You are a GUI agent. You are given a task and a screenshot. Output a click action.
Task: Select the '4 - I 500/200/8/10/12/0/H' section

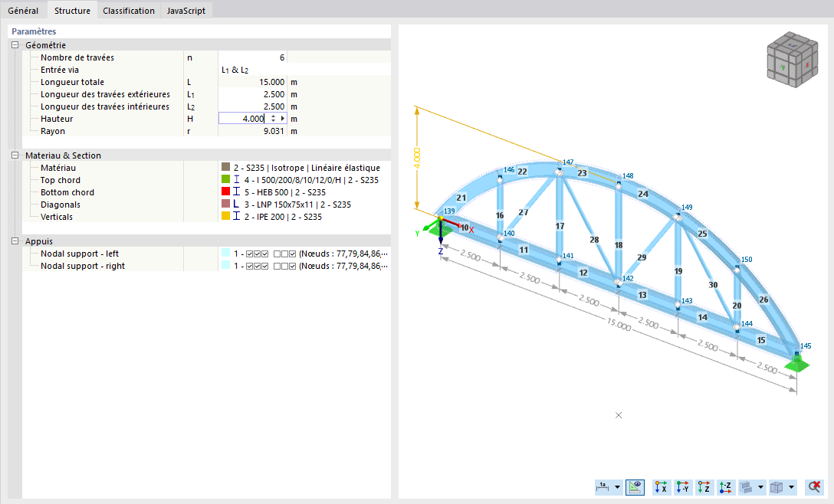point(311,180)
